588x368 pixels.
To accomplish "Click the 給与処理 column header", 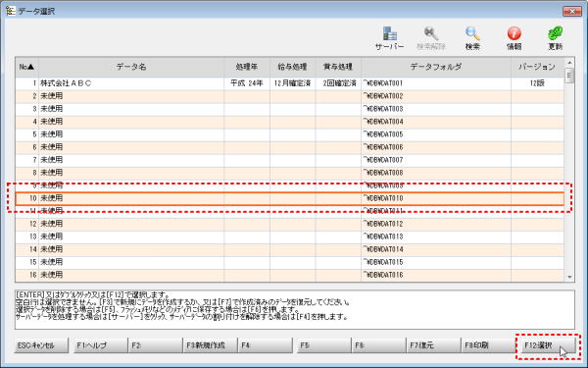I will (x=292, y=67).
